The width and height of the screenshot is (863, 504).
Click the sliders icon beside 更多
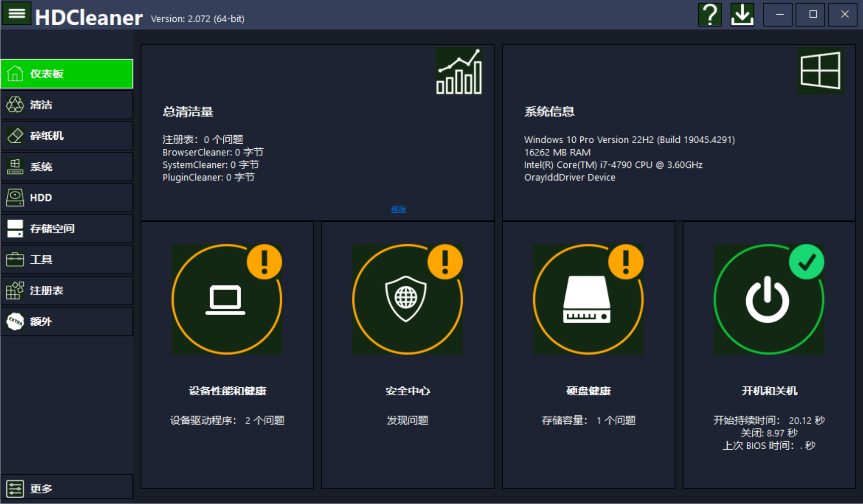pyautogui.click(x=15, y=489)
